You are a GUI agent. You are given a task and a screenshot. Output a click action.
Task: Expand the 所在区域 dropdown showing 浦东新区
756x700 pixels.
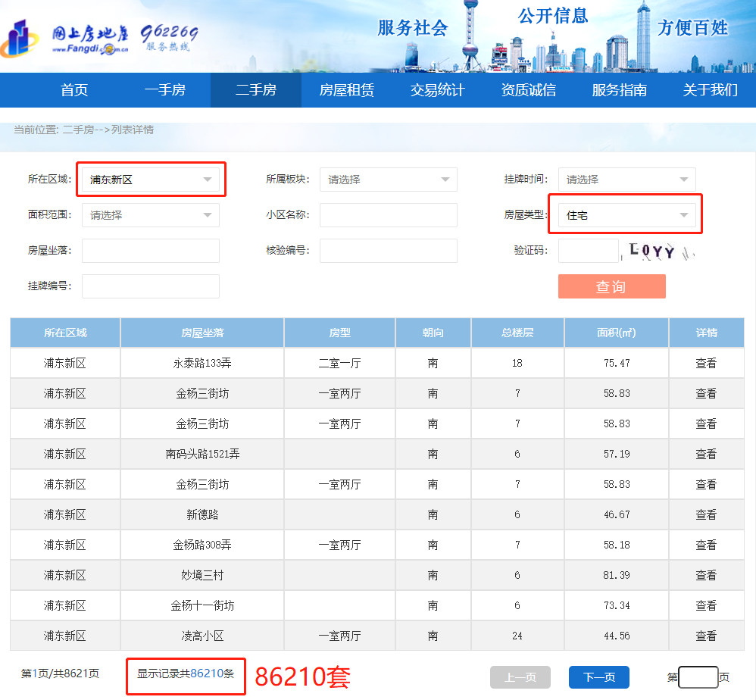point(151,180)
